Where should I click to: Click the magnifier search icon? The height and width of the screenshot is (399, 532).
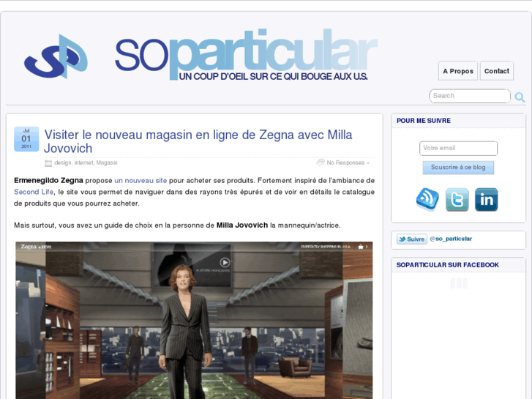[x=520, y=97]
